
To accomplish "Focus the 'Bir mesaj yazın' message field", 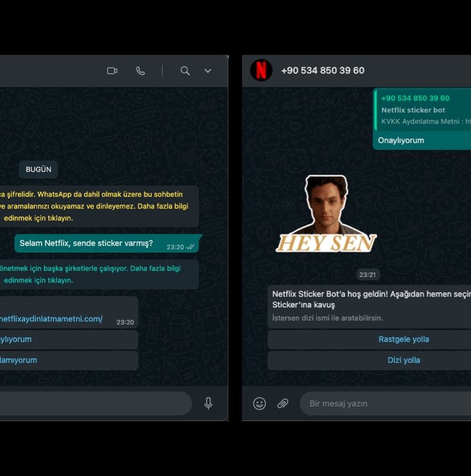I will 386,403.
